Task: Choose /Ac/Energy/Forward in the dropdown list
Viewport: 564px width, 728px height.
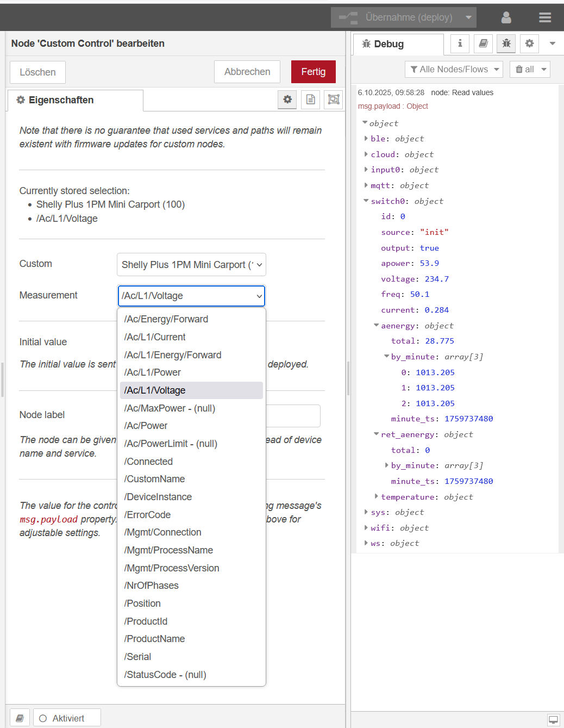Action: 166,319
